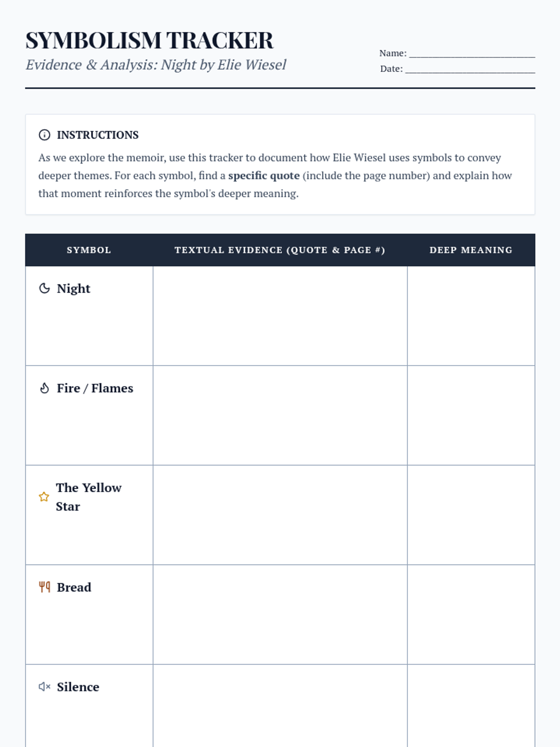
Task: Click the Night textual evidence cell
Action: [280, 316]
